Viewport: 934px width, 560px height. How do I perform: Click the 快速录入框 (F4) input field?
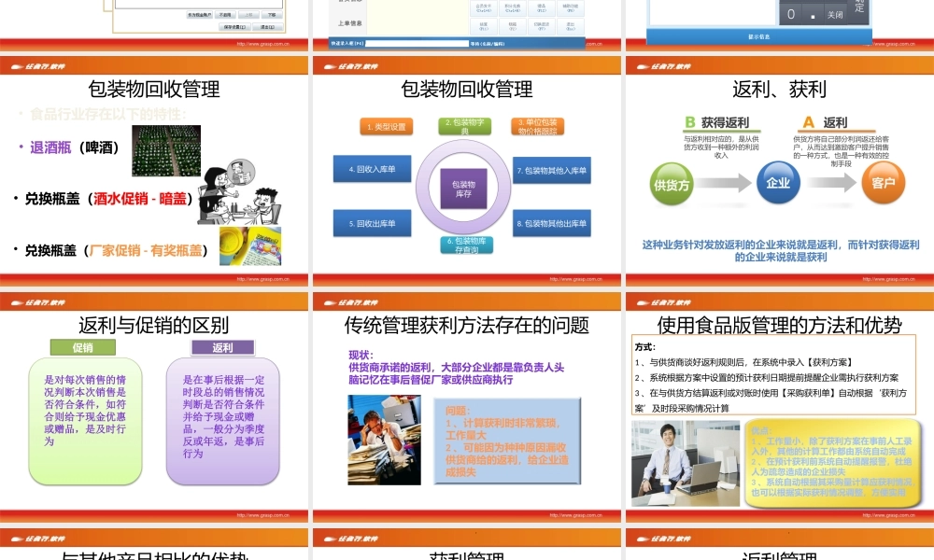(x=417, y=44)
